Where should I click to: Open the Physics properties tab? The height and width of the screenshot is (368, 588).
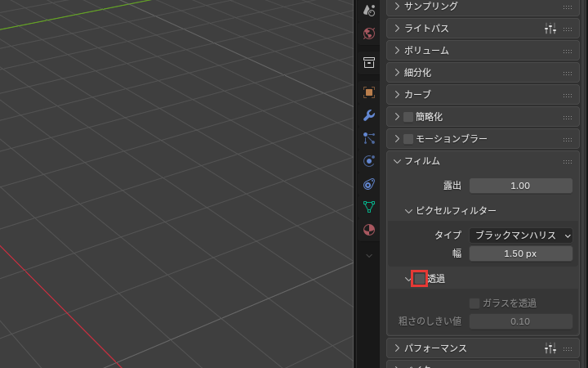click(369, 161)
